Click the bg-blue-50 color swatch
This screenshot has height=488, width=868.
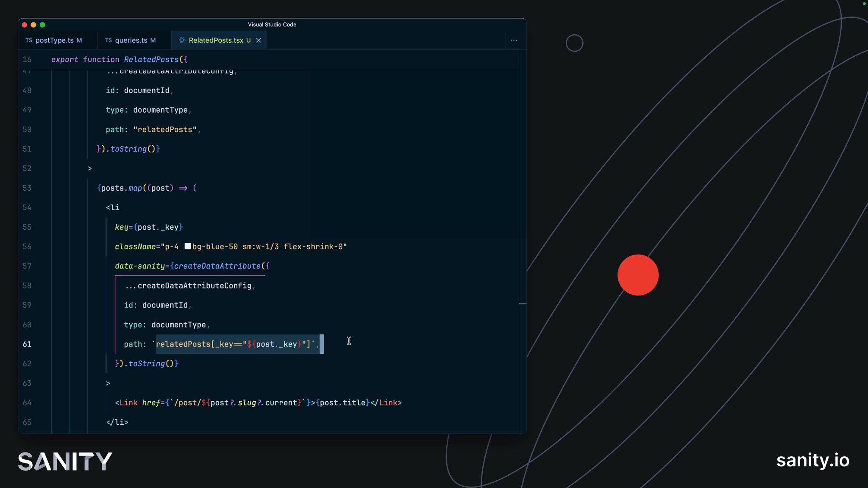(x=187, y=246)
